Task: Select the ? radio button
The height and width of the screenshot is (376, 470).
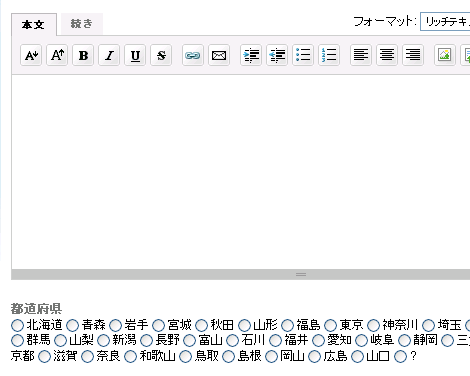Action: tap(400, 357)
